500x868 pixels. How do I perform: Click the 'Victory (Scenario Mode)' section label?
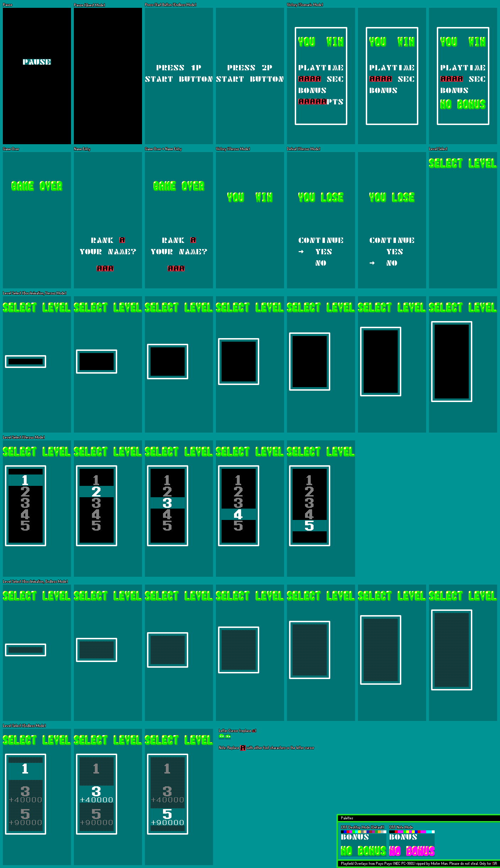tap(305, 5)
